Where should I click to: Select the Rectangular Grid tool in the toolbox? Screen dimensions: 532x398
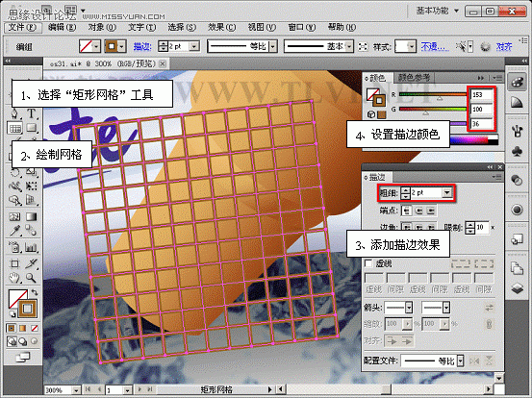[x=14, y=128]
